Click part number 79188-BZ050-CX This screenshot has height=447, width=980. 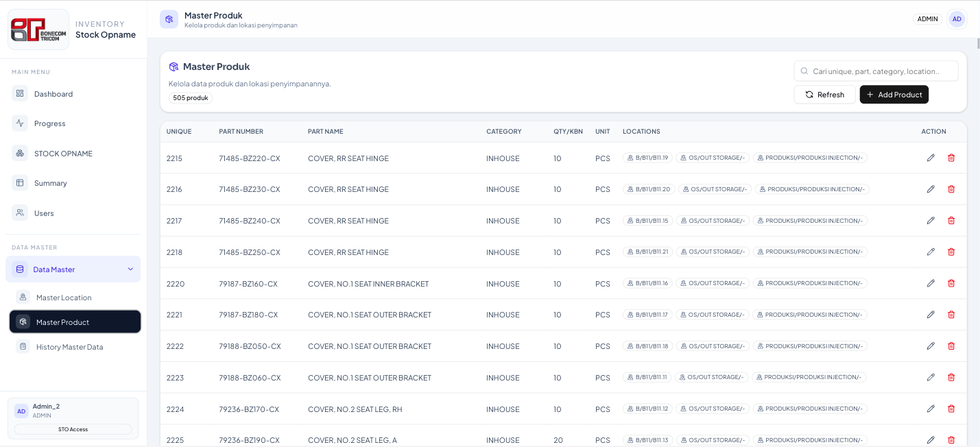pyautogui.click(x=250, y=346)
